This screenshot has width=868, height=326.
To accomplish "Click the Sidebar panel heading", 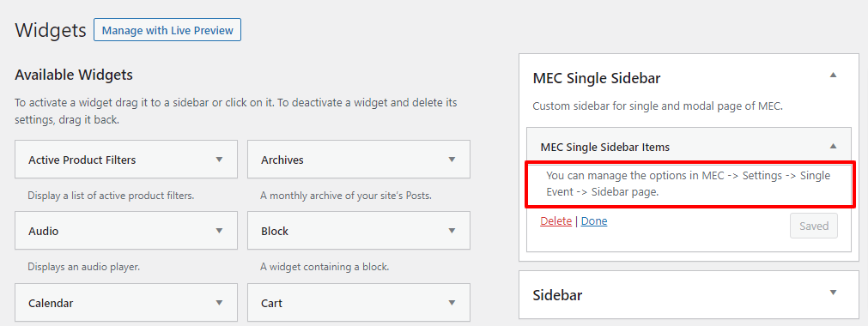I will (557, 295).
